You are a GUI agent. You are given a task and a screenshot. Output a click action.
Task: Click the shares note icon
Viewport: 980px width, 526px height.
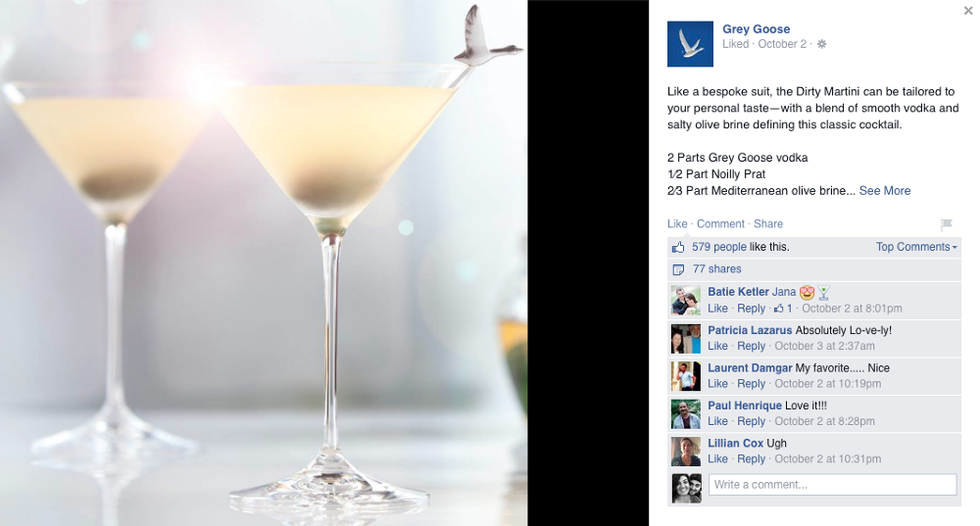tap(678, 270)
